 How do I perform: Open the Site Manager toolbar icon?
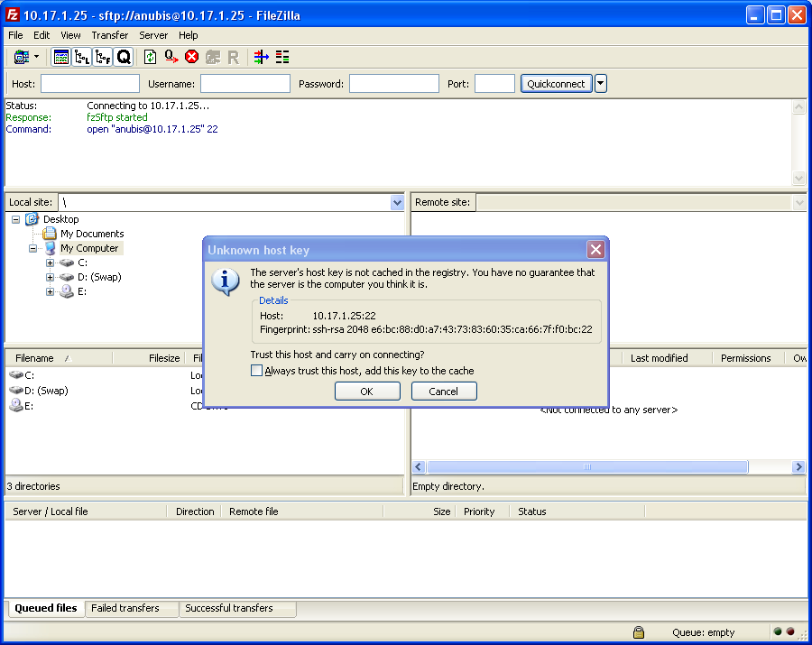coord(22,57)
